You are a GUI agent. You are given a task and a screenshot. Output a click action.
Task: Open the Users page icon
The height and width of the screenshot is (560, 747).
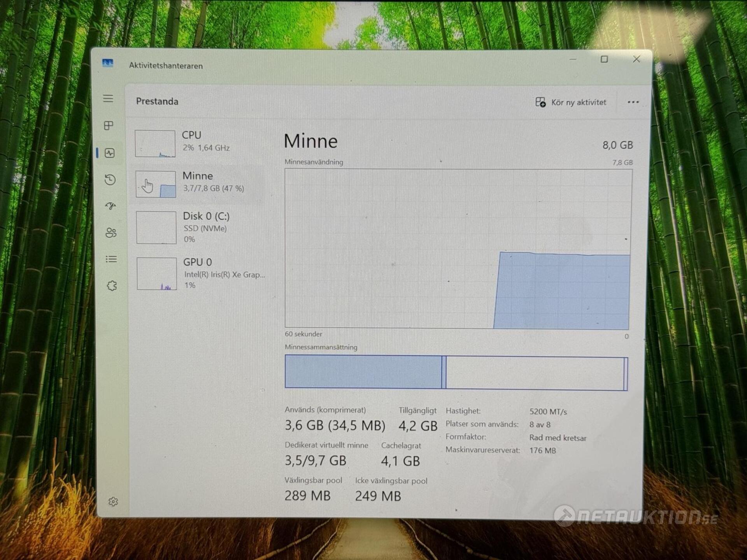[x=111, y=233]
